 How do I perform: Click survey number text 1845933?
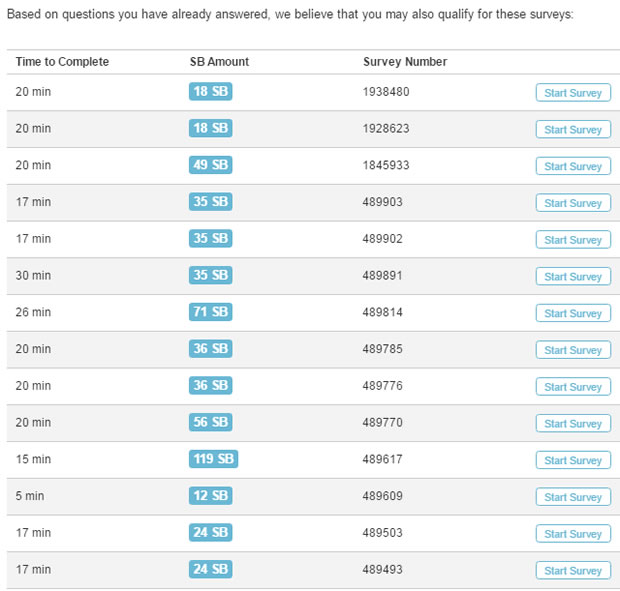(386, 165)
